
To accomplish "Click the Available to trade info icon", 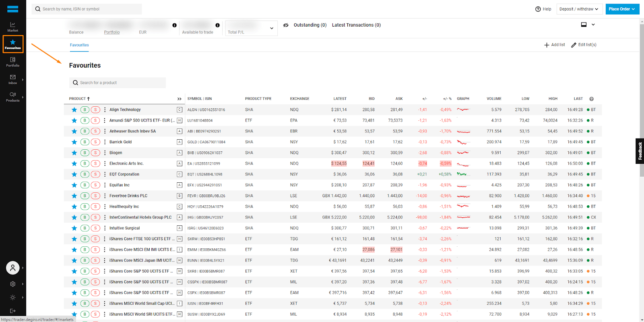I will [217, 25].
